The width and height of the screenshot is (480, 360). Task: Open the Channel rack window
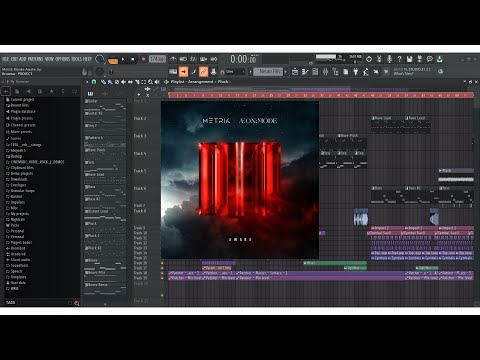[315, 72]
